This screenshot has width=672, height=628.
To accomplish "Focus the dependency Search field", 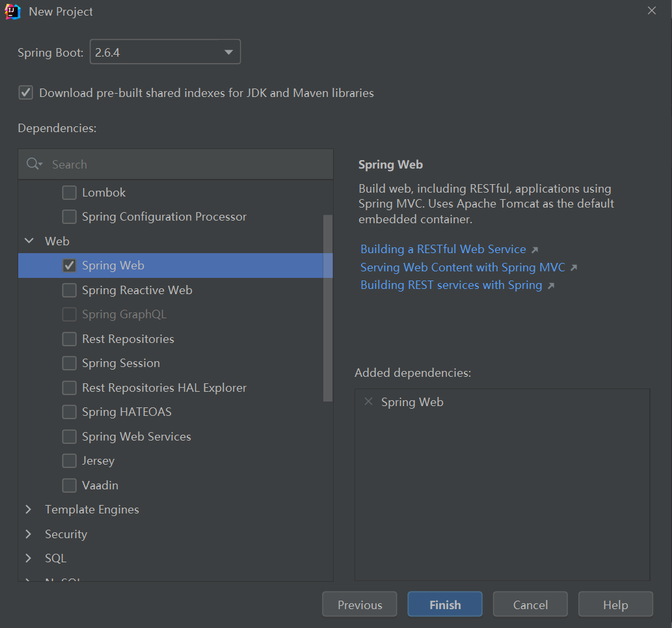I will tap(189, 164).
